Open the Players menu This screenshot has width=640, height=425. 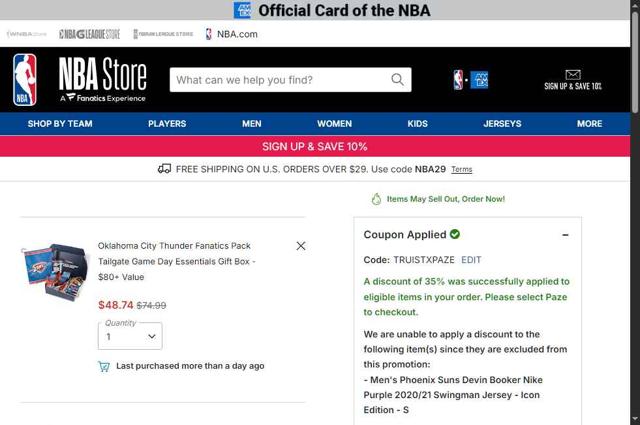(167, 124)
